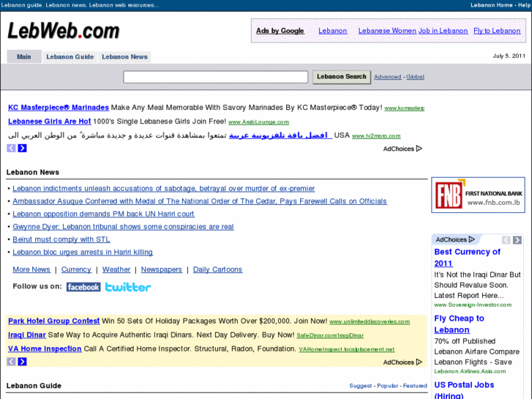Open Beirut must comply with STL
This screenshot has width=532, height=399.
[x=61, y=239]
